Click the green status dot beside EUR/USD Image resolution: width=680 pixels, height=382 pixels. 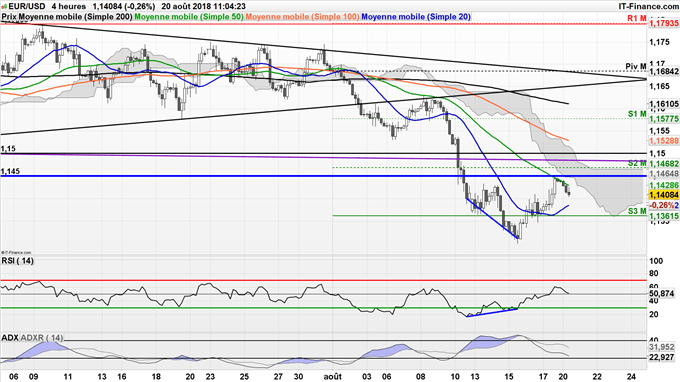point(4,7)
